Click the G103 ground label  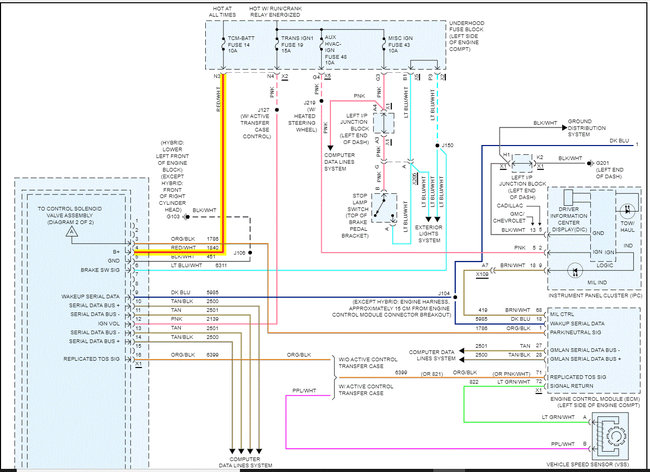click(172, 217)
